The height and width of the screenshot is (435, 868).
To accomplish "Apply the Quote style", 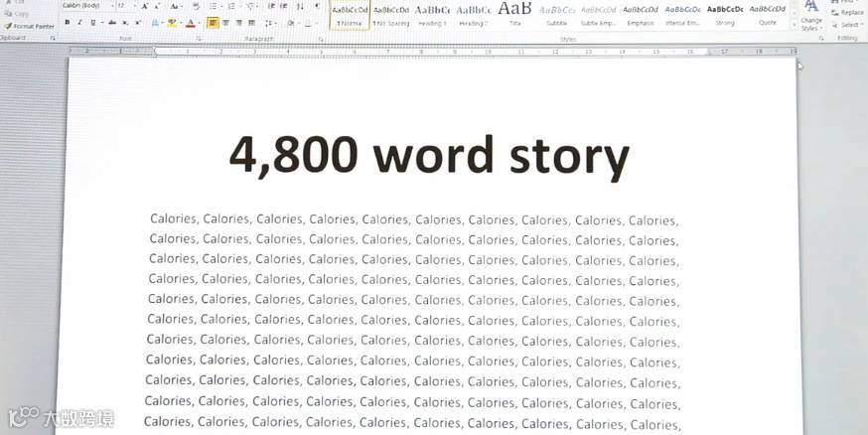I will click(768, 15).
